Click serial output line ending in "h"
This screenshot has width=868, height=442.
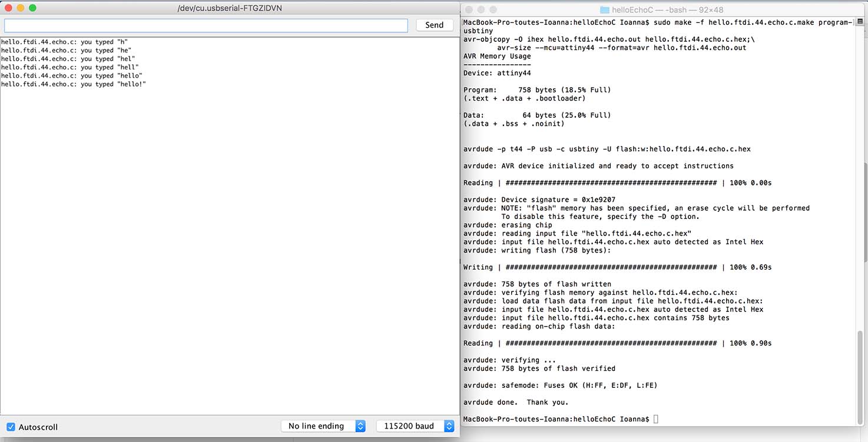pyautogui.click(x=65, y=42)
